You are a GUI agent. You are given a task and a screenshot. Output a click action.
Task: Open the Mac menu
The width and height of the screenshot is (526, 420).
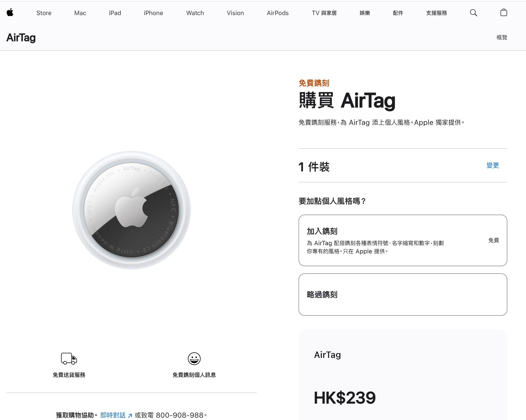(x=80, y=13)
